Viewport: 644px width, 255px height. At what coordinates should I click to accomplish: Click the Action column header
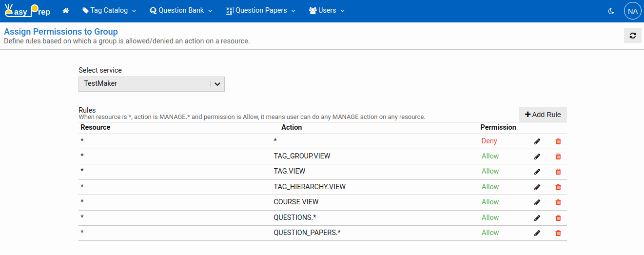click(x=292, y=127)
